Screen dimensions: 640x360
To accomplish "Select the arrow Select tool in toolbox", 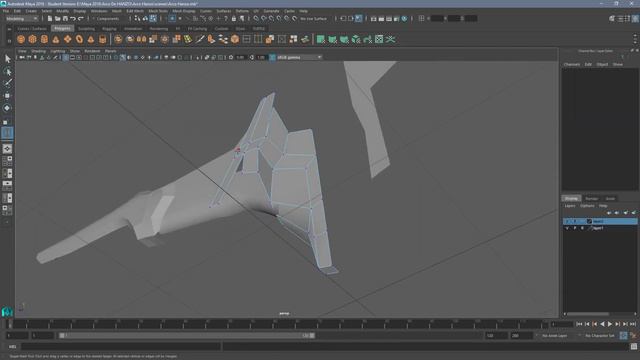I will pyautogui.click(x=7, y=59).
